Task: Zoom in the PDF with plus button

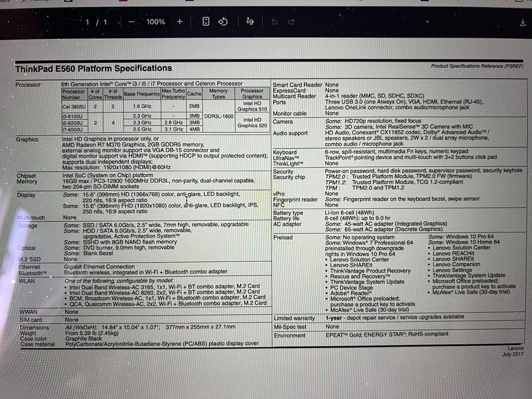Action: [180, 22]
